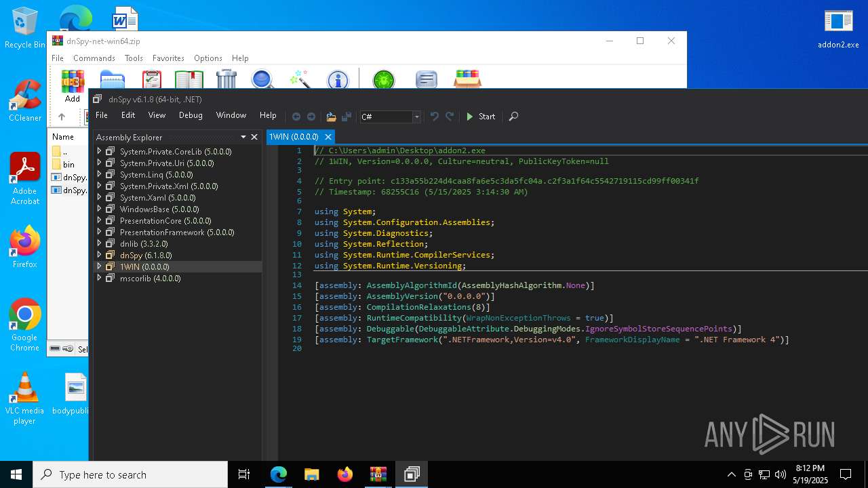Click the WinRAR Info icon

click(x=338, y=79)
